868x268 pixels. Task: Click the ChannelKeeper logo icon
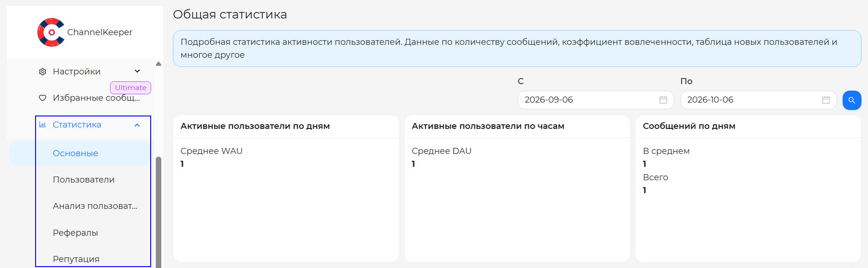coord(51,32)
